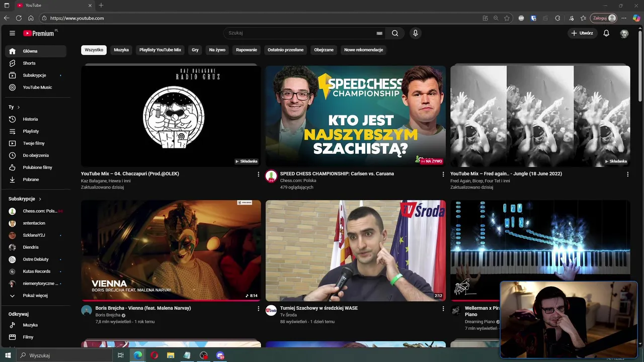Open the ABP Adblock extension icon
Image resolution: width=644 pixels, height=362 pixels.
[x=521, y=18]
